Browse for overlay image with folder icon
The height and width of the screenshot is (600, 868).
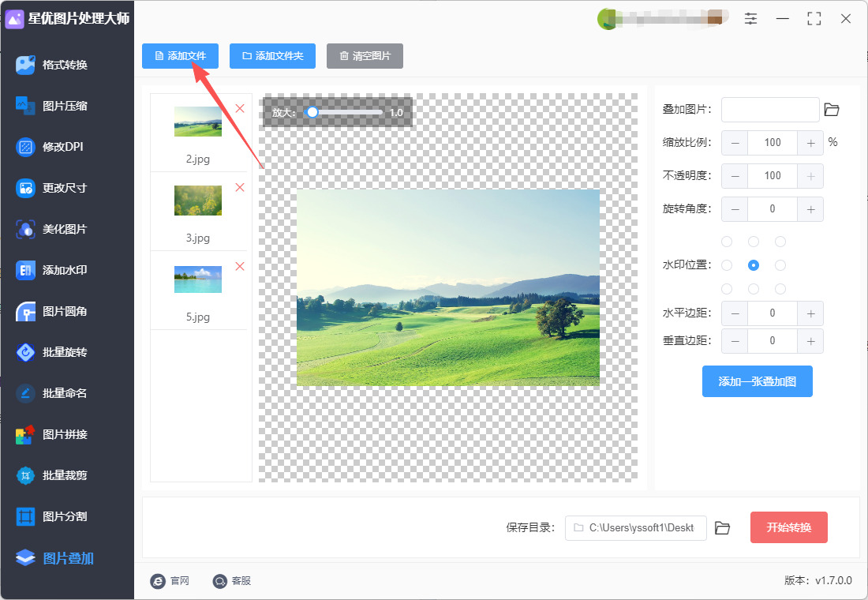pyautogui.click(x=832, y=110)
